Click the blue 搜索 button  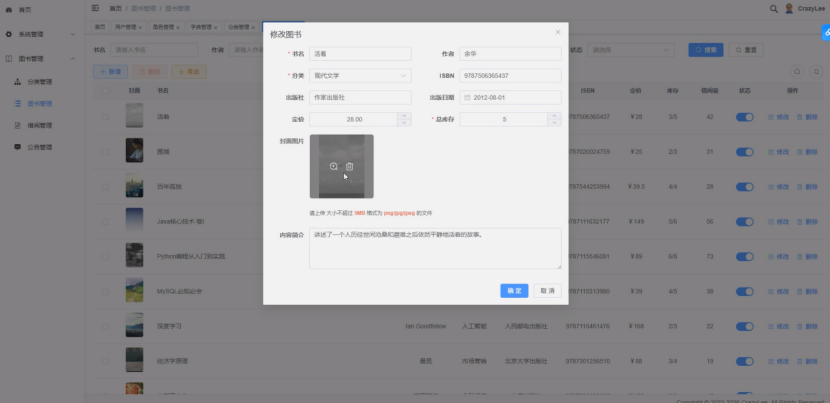point(706,50)
